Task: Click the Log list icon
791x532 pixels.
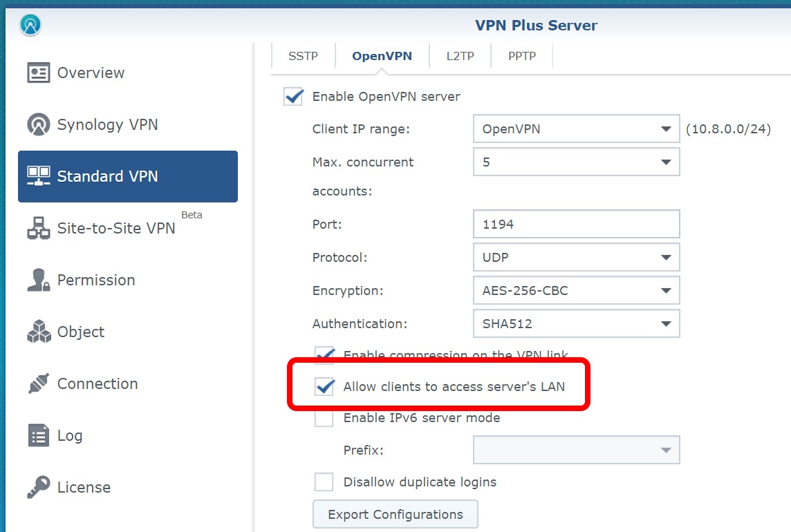Action: coord(38,435)
